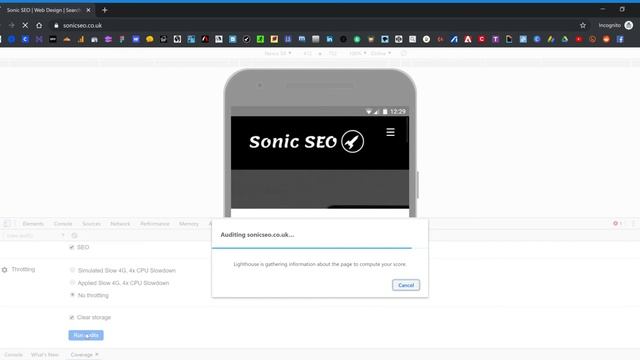Open the yellow chat bubble bookmark
This screenshot has height=360, width=640.
pos(150,39)
